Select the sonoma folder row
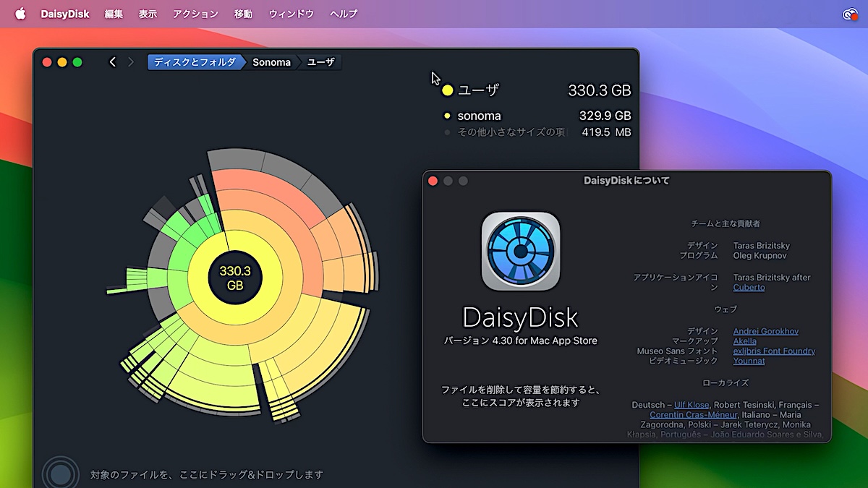Viewport: 868px width, 488px height. click(x=537, y=116)
